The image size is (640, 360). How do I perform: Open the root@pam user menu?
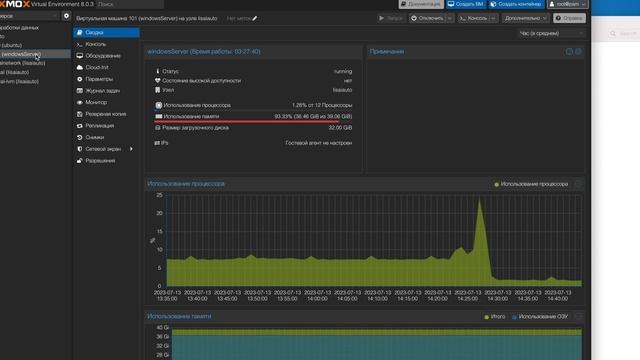pos(568,4)
